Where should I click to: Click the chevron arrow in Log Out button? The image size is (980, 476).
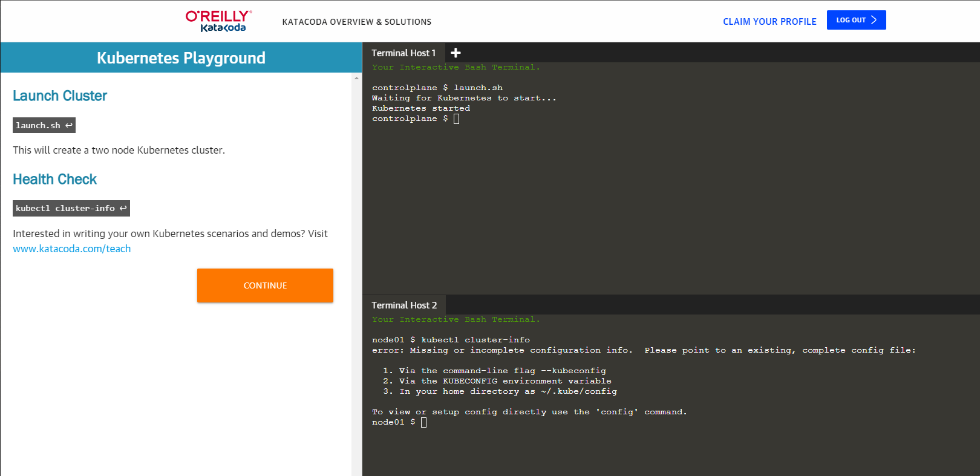[x=874, y=20]
